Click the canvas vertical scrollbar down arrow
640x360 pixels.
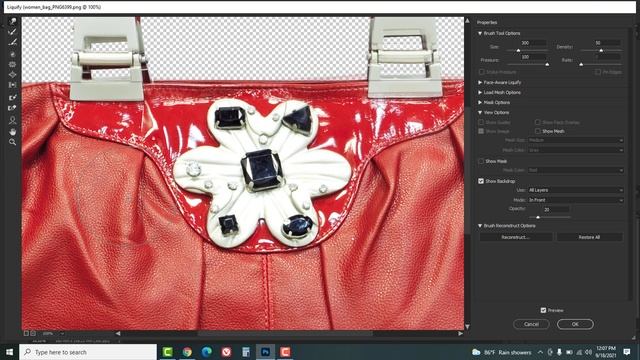point(467,327)
